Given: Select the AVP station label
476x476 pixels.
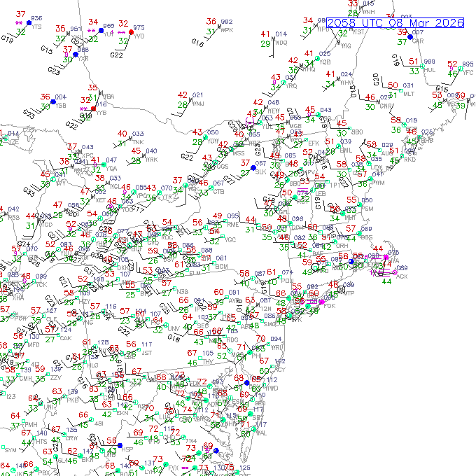Looking at the screenshot, I should [234, 301].
